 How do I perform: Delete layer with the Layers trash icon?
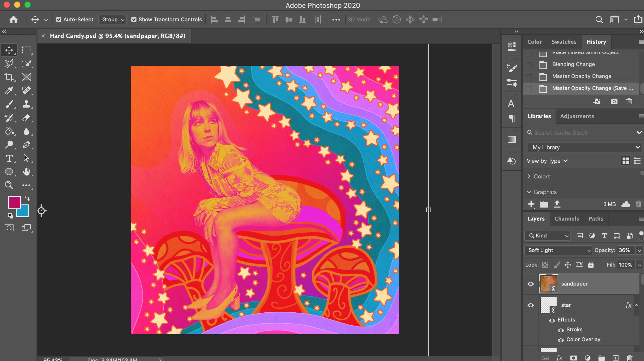click(x=629, y=358)
